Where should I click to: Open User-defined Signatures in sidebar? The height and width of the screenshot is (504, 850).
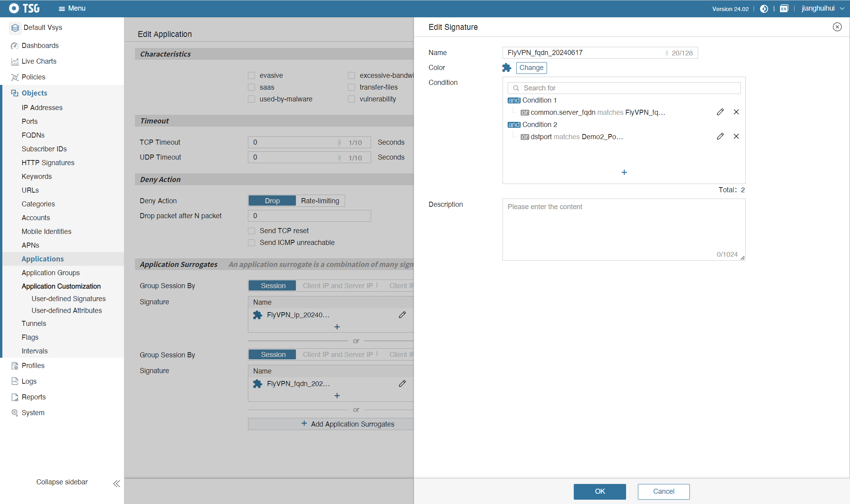[68, 299]
